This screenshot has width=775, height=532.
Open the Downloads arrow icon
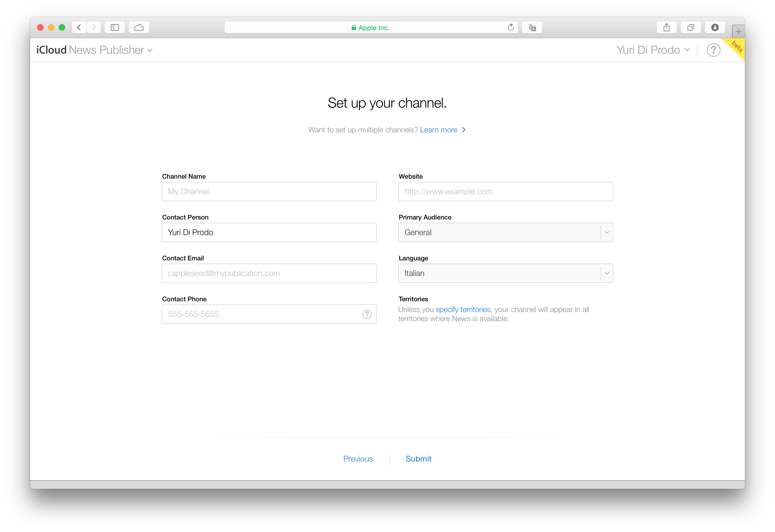(715, 27)
